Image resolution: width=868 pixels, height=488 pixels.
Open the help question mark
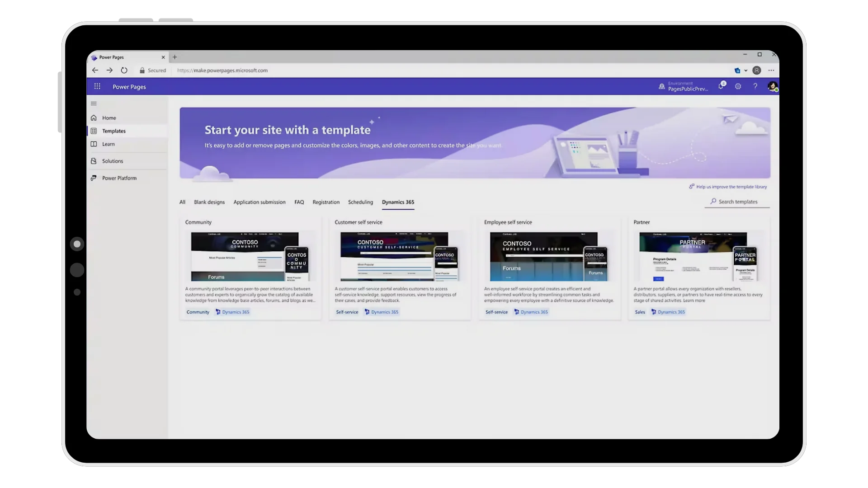coord(755,86)
